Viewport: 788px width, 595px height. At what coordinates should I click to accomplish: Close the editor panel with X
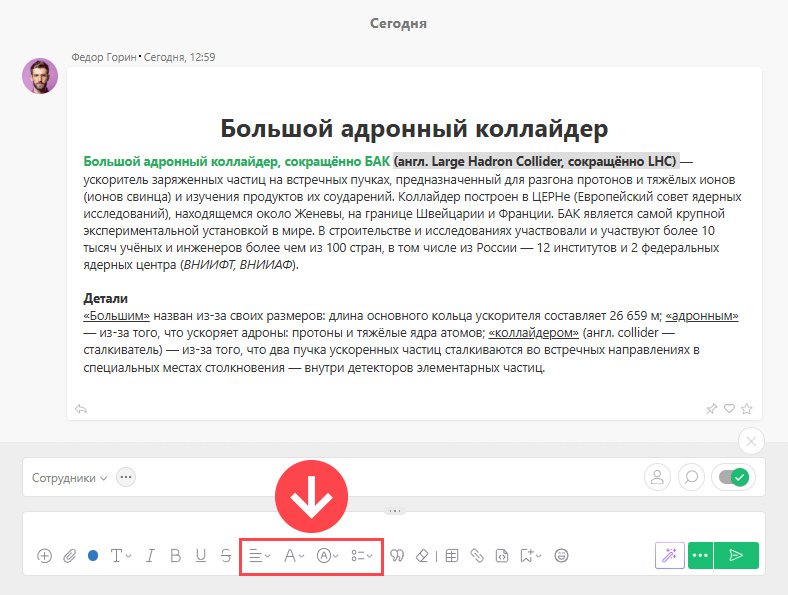[751, 441]
